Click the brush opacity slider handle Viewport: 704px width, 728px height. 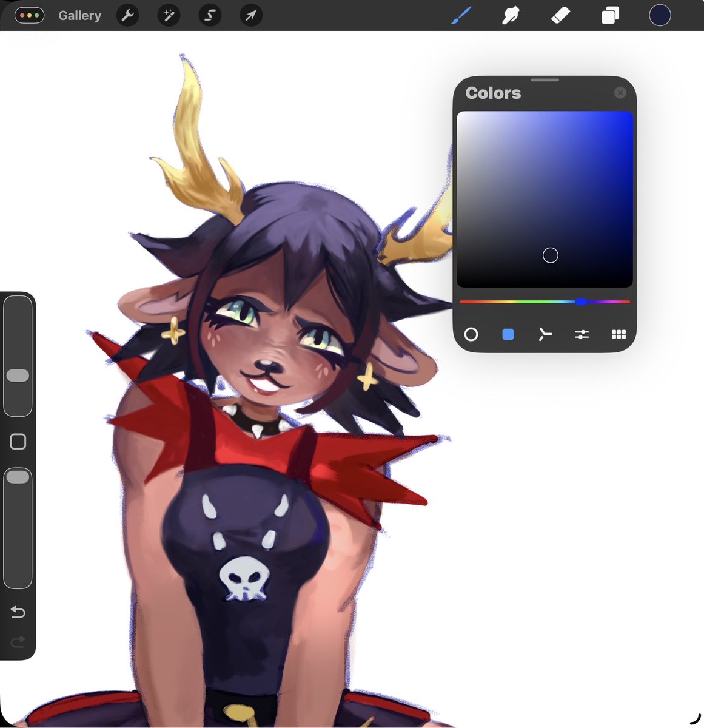tap(18, 477)
